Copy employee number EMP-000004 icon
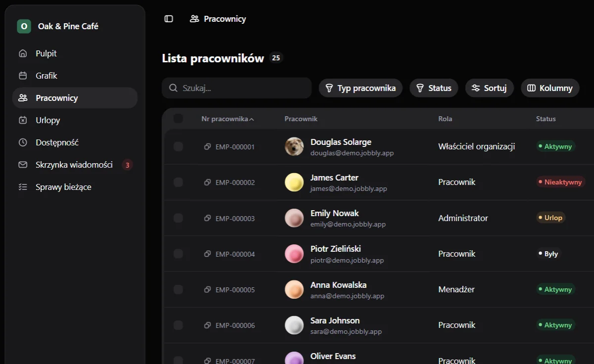The height and width of the screenshot is (364, 594). pyautogui.click(x=207, y=254)
